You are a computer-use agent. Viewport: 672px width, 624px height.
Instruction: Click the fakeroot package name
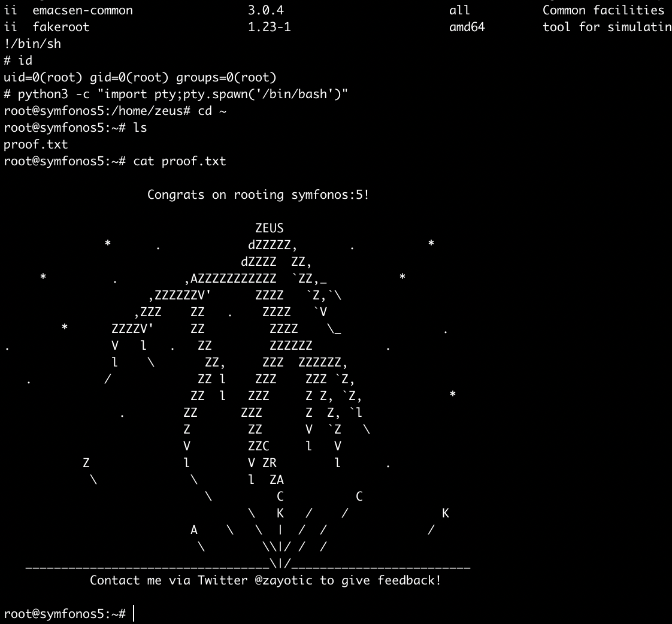point(61,27)
